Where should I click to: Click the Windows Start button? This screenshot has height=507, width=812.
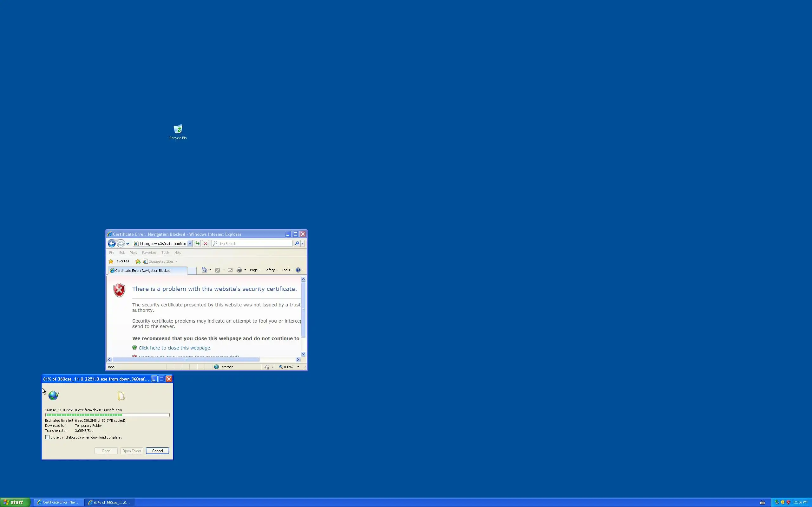15,502
